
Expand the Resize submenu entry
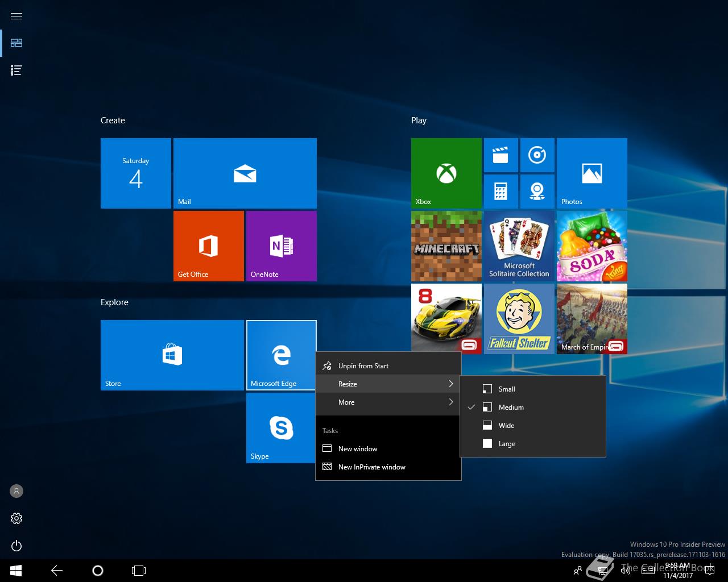pyautogui.click(x=388, y=384)
